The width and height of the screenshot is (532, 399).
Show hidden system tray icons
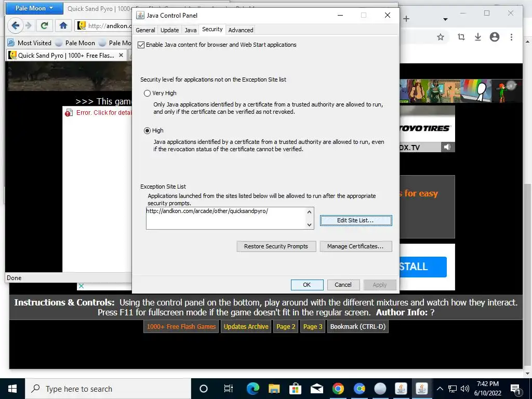coord(440,389)
